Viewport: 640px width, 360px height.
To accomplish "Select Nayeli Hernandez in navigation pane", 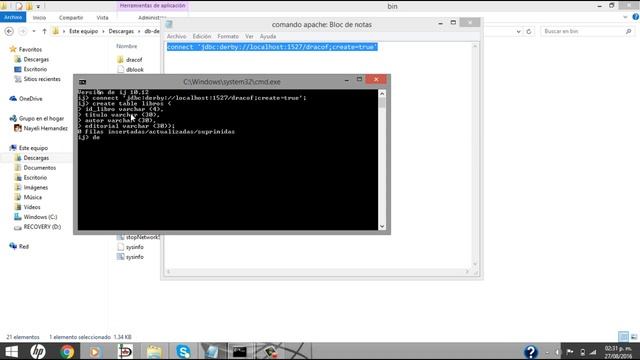I will pyautogui.click(x=45, y=128).
